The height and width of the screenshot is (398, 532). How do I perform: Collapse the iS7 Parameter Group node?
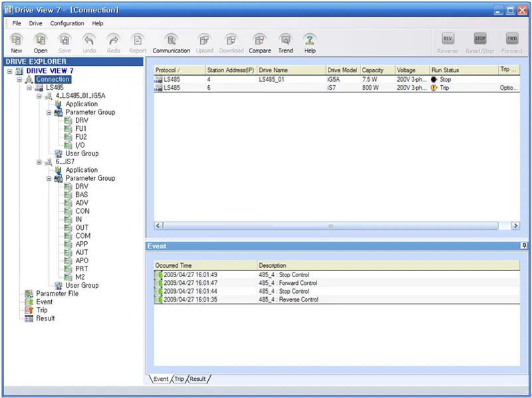[x=49, y=178]
